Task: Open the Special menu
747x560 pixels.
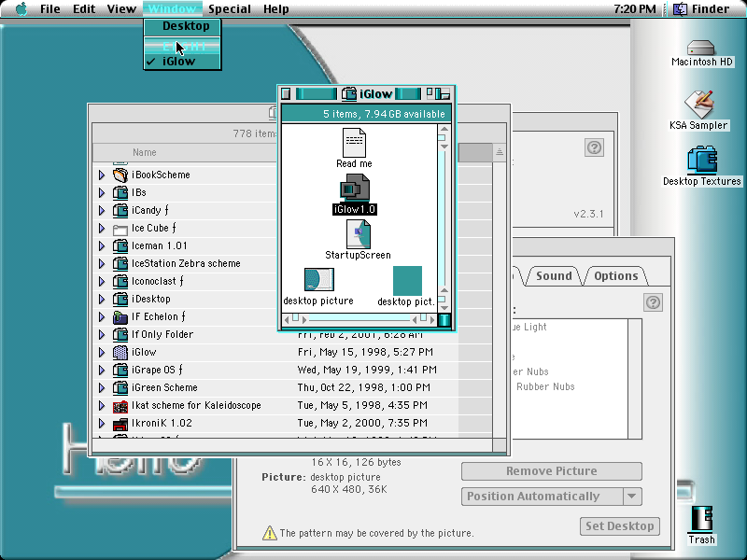Action: [230, 9]
